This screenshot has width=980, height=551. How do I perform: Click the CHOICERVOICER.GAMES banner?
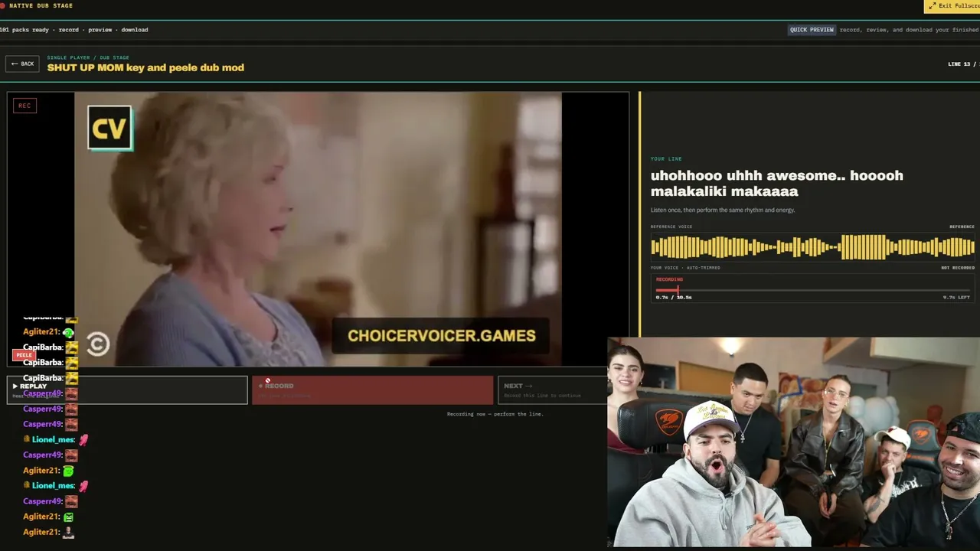(x=441, y=336)
